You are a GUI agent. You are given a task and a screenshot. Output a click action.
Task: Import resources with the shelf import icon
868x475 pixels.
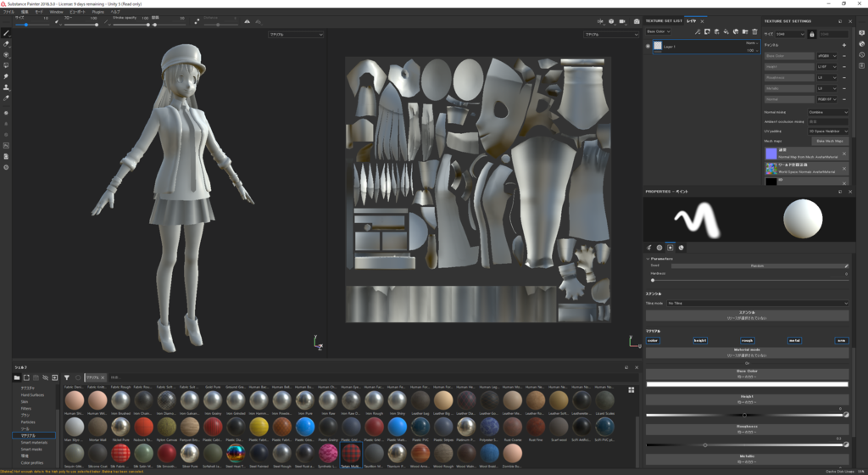pyautogui.click(x=55, y=377)
